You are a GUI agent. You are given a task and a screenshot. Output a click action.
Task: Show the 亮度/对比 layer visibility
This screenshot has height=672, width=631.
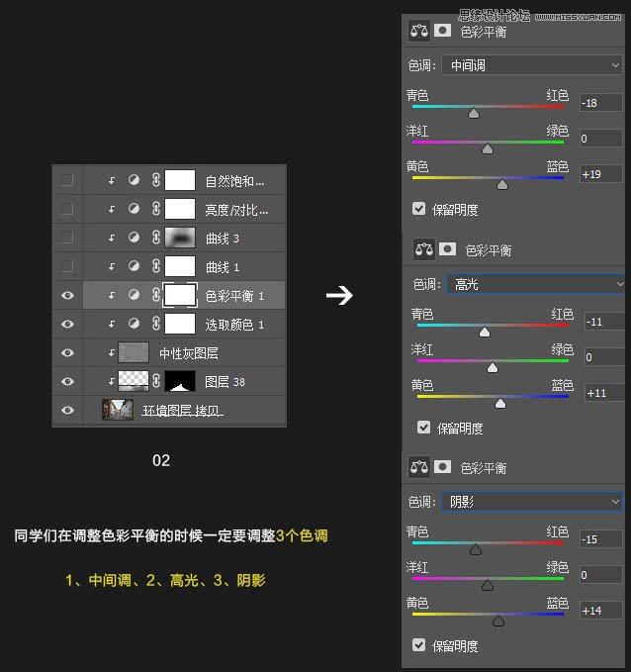tap(67, 209)
